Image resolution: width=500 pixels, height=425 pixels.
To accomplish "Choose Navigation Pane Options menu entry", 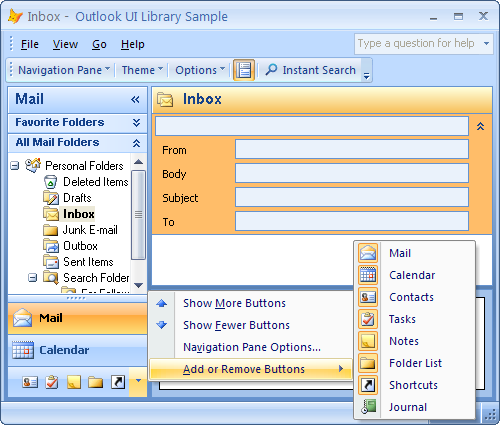I will point(251,347).
